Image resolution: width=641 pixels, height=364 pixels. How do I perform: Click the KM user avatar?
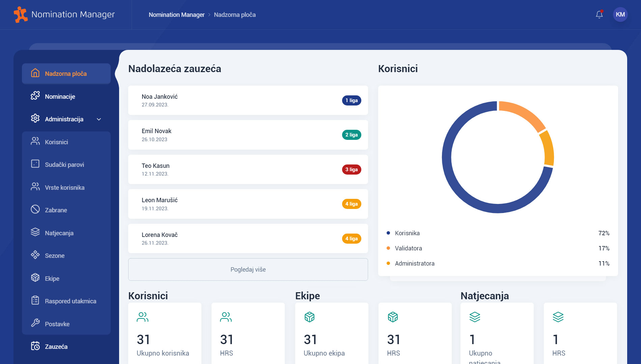tap(620, 14)
